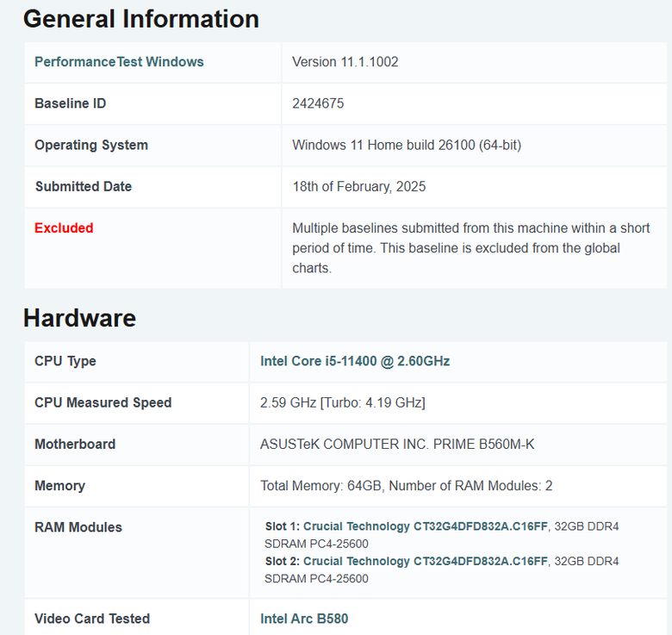Click the CPU Type row label
The width and height of the screenshot is (672, 635).
click(65, 361)
